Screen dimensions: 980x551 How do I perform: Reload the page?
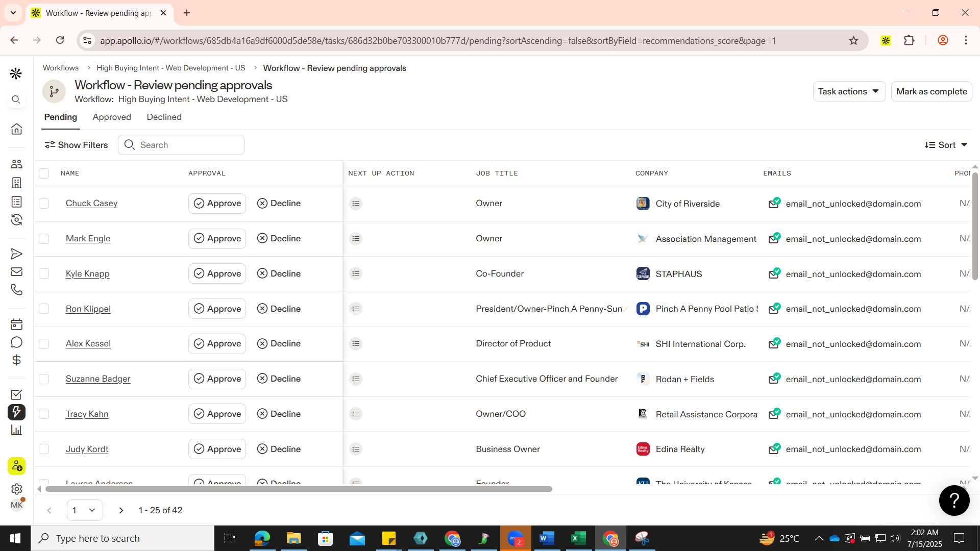pos(60,40)
